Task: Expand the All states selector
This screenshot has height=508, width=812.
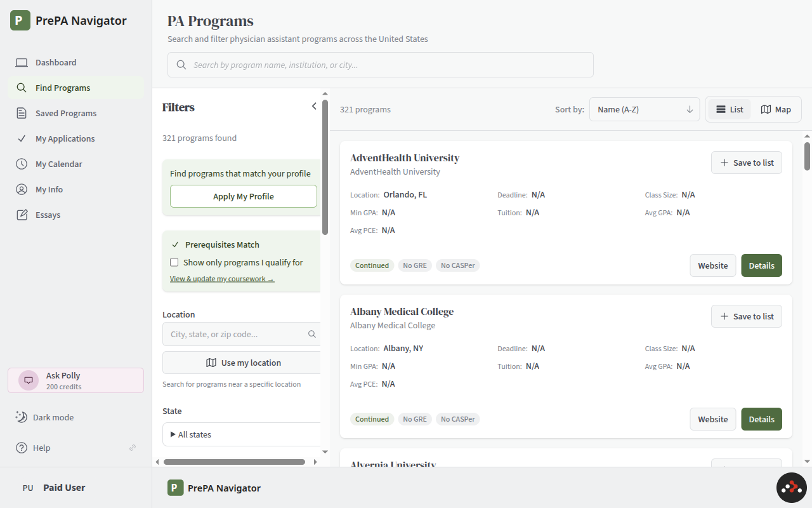Action: [242, 434]
